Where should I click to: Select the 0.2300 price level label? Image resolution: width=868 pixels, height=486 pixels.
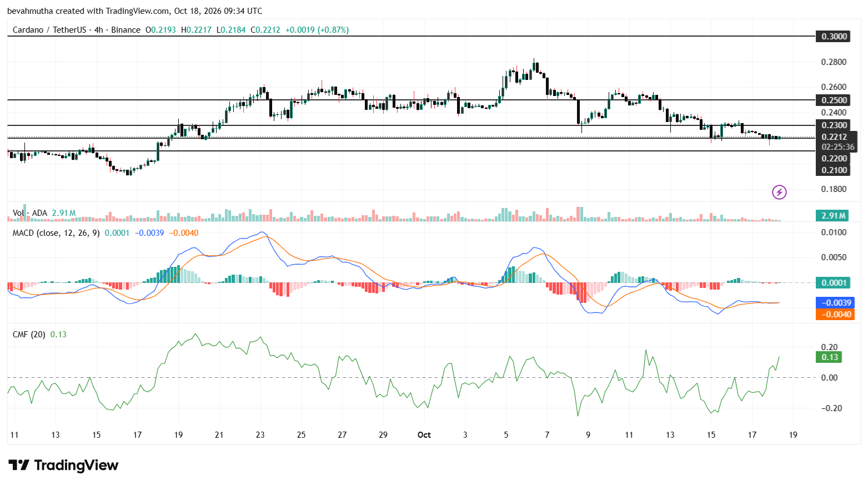(834, 125)
